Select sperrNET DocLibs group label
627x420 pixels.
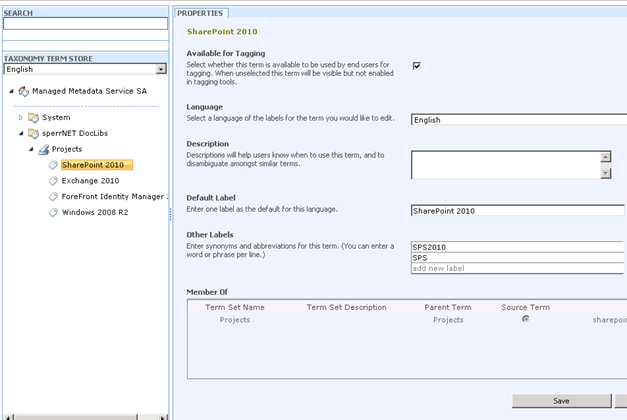pyautogui.click(x=75, y=133)
